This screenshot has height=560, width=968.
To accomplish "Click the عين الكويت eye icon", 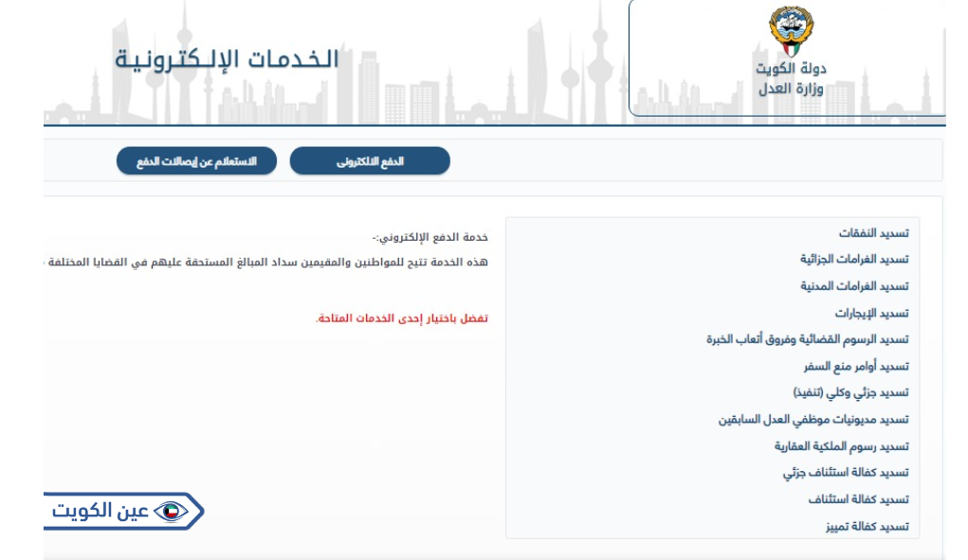I will pyautogui.click(x=171, y=512).
